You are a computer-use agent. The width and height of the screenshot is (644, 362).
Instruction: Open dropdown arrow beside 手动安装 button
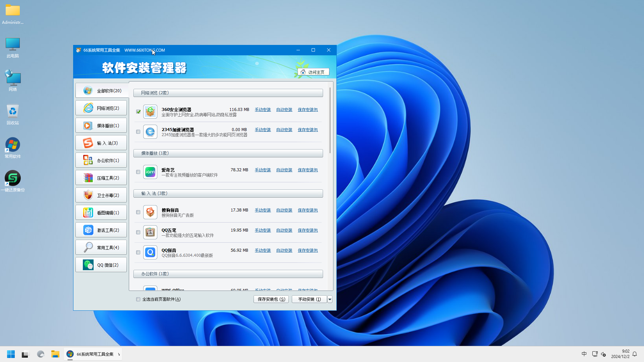(330, 299)
